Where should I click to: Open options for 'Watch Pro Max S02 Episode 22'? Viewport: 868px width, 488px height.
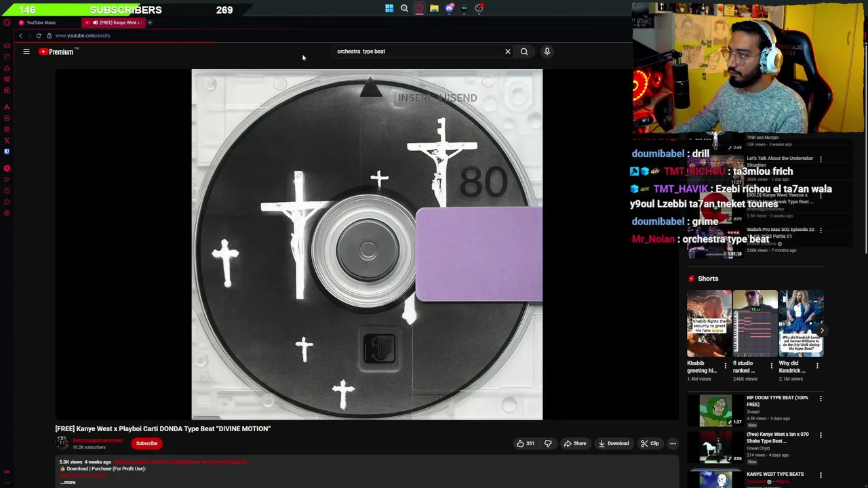point(821,230)
